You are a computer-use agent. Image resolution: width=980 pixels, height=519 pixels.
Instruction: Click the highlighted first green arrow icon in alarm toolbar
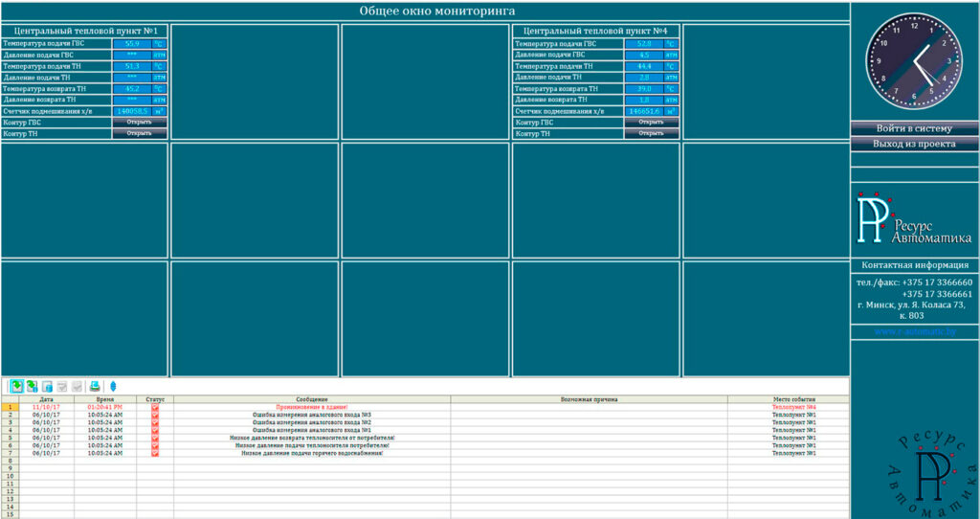point(16,386)
